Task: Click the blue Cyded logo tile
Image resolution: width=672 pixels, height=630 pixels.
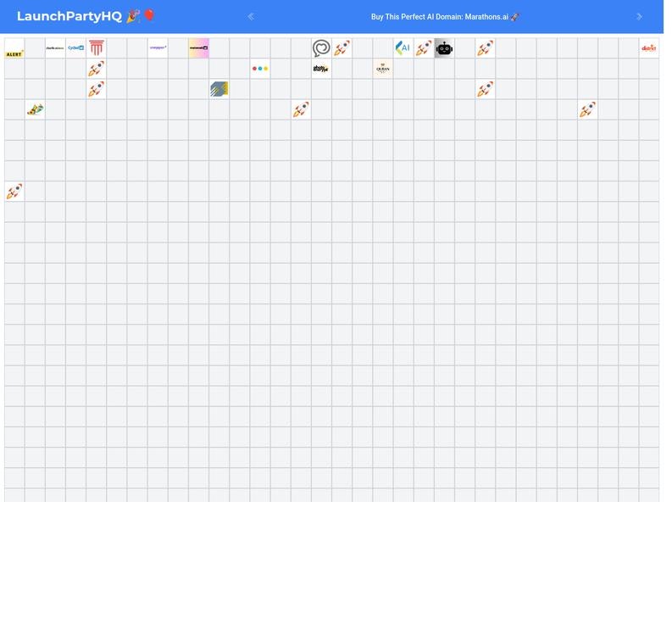Action: 76,48
